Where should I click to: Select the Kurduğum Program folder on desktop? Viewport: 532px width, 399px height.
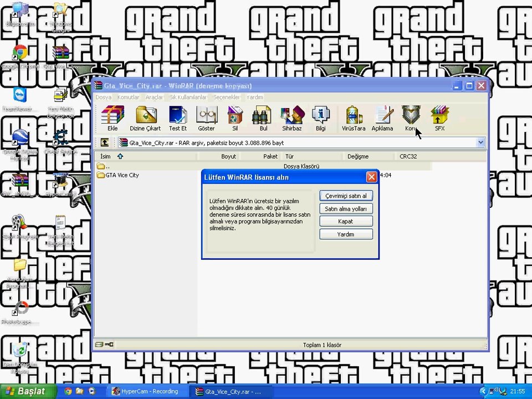[20, 273]
